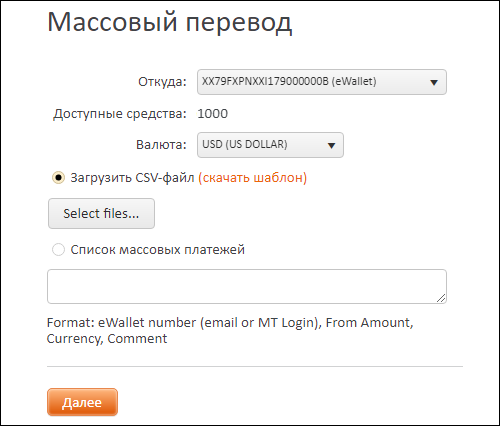Screen dimensions: 500x426
Task: Click the Откуда label
Action: [x=162, y=82]
